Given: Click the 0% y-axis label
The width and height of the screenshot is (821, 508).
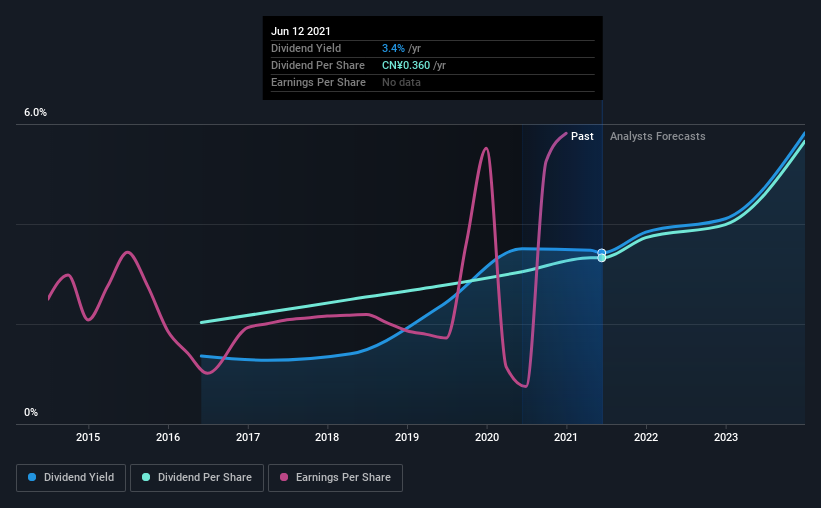Looking at the screenshot, I should click(x=31, y=413).
